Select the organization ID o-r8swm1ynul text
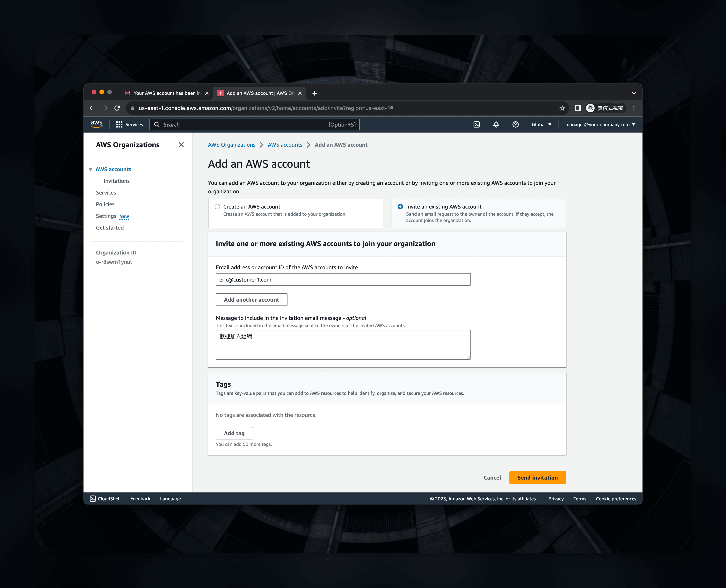Screen dimensions: 726x588 (114, 262)
